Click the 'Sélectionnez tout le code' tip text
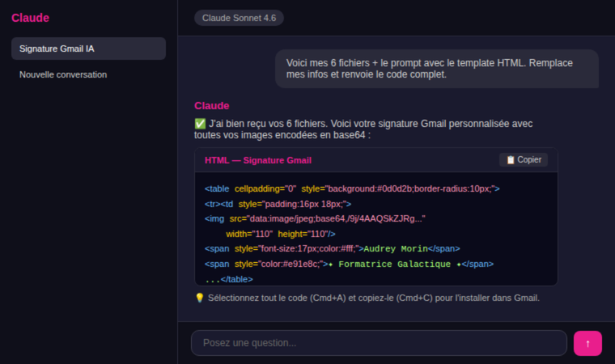Screen dimensions: 615x364 [373, 298]
